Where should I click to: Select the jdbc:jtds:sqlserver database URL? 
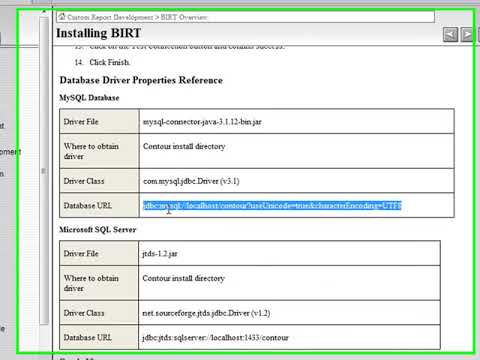(215, 338)
